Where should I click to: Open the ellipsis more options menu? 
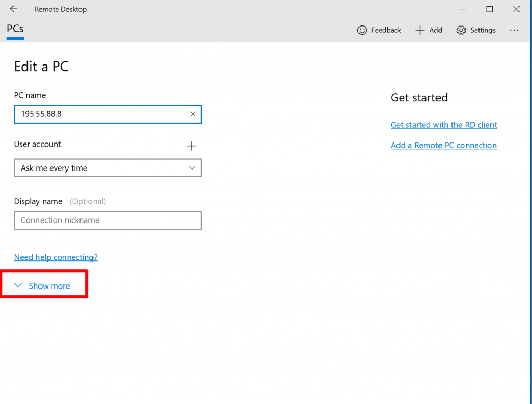514,30
